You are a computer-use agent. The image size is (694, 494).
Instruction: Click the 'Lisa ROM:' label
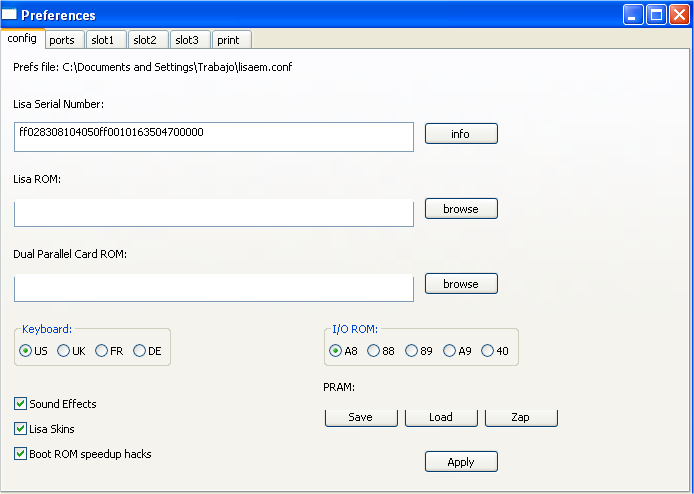coord(37,179)
